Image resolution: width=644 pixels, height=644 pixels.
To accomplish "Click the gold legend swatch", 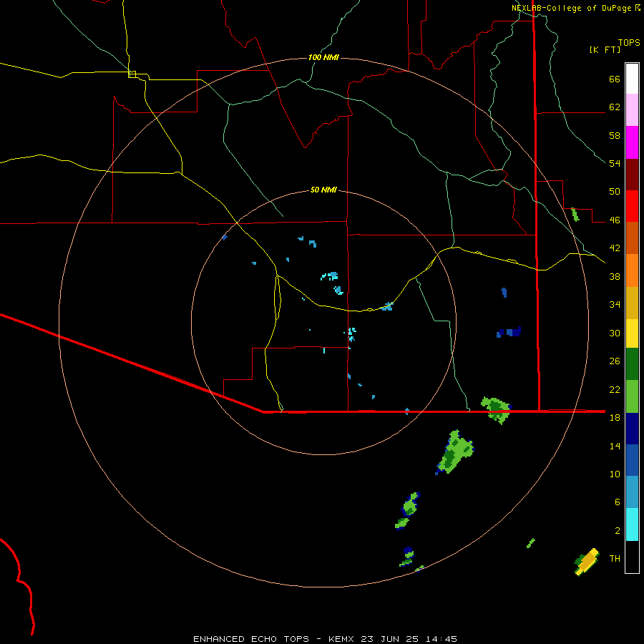I will click(632, 303).
